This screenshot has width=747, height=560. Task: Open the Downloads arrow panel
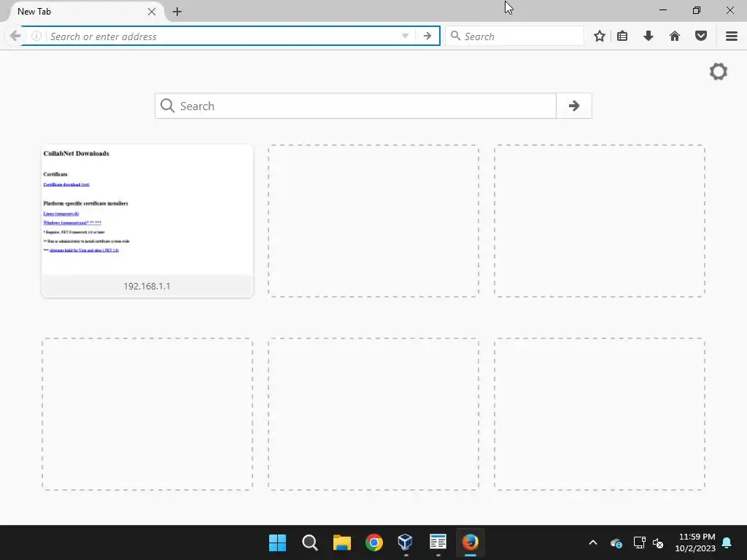coord(649,36)
